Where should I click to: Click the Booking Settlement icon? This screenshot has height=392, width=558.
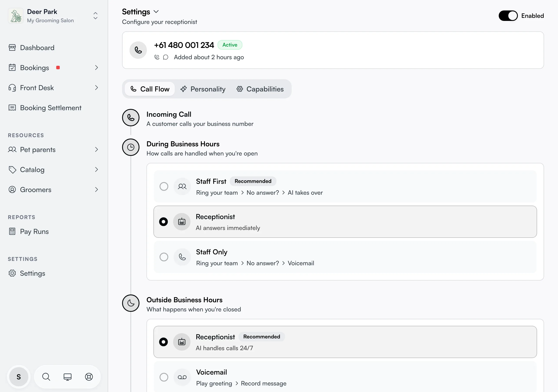pos(12,108)
